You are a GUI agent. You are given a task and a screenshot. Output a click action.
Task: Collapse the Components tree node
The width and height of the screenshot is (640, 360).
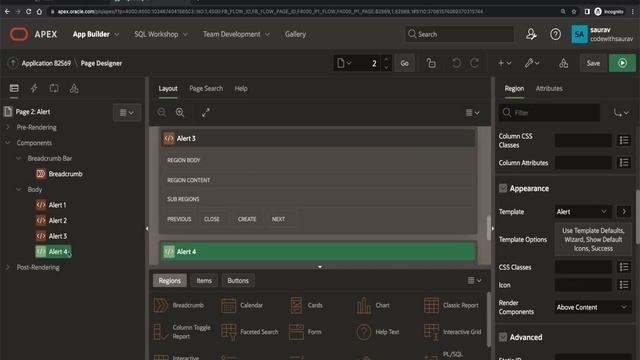[x=8, y=143]
